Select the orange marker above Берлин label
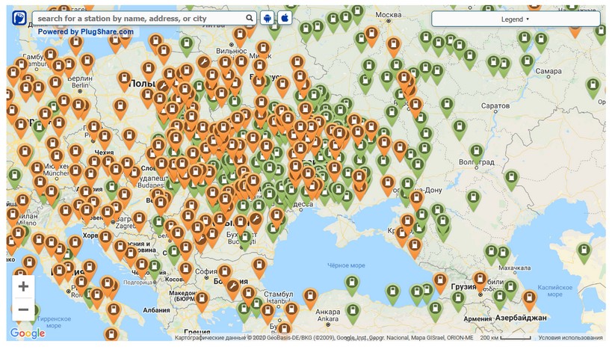 point(87,63)
